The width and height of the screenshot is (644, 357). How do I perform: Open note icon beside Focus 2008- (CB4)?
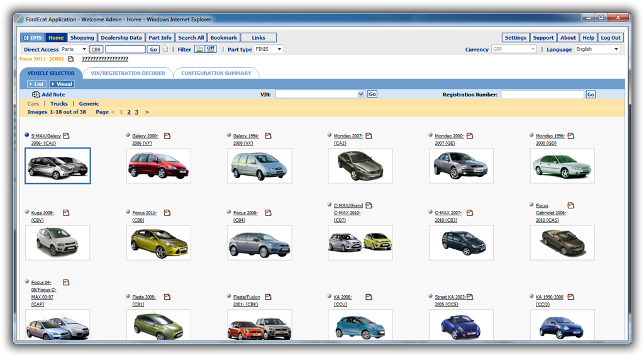coord(268,213)
